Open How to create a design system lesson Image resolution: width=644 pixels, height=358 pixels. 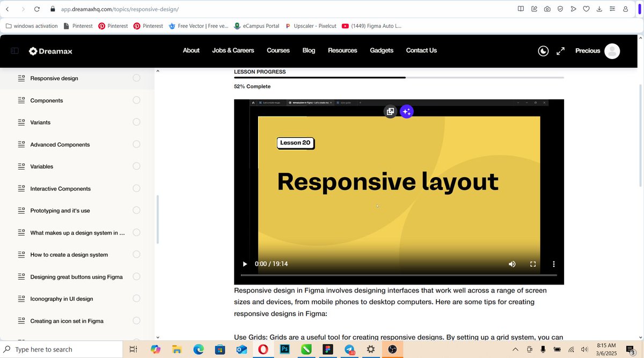pos(69,254)
